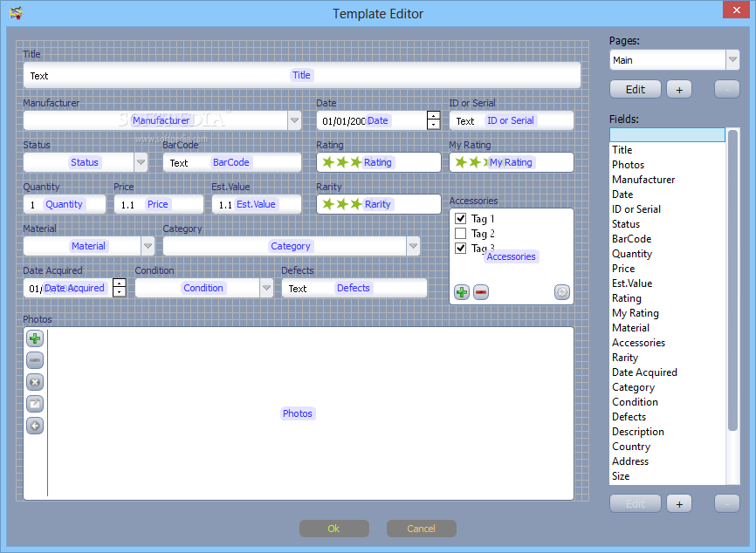
Task: Select Est.Value in the Fields list
Action: click(667, 283)
